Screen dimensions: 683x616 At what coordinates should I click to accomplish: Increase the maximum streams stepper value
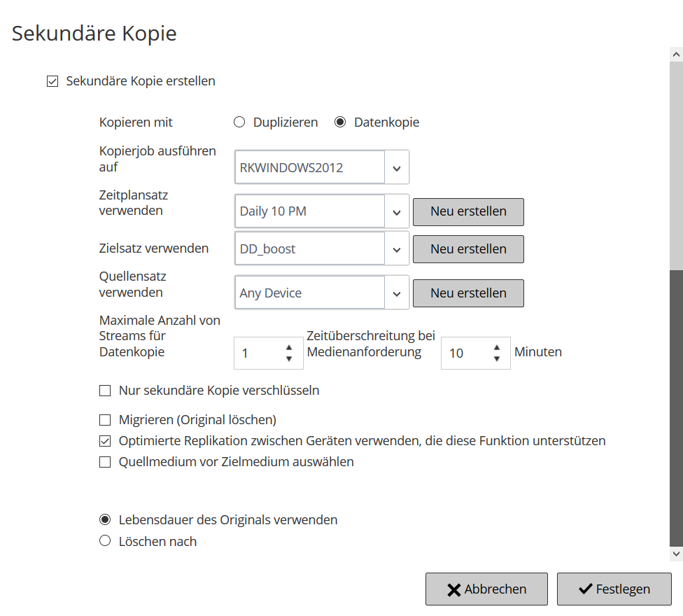click(x=289, y=347)
